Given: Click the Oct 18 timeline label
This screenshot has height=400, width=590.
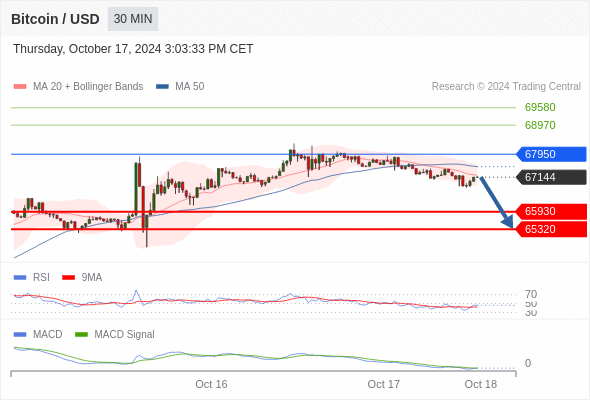Looking at the screenshot, I should [481, 384].
